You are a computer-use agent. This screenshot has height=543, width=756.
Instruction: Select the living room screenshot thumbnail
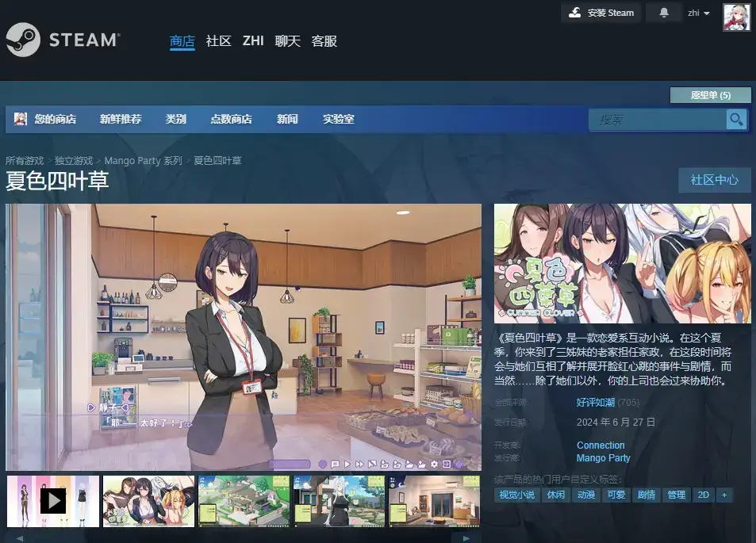[x=434, y=501]
